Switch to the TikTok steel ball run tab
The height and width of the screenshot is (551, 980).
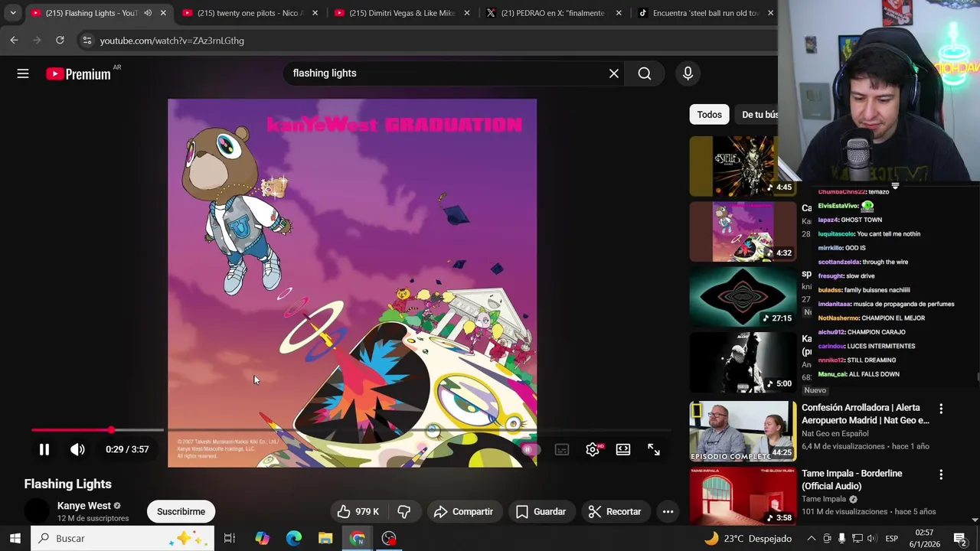click(705, 13)
